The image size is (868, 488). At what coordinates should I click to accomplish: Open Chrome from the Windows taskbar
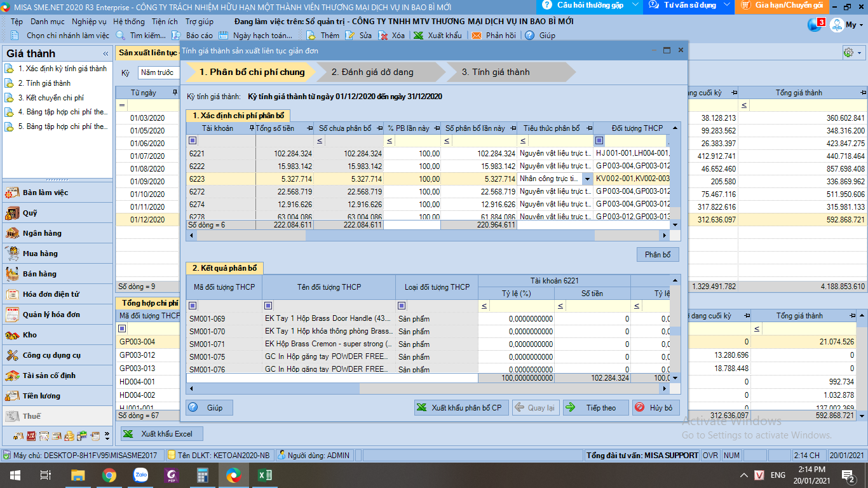coord(109,475)
